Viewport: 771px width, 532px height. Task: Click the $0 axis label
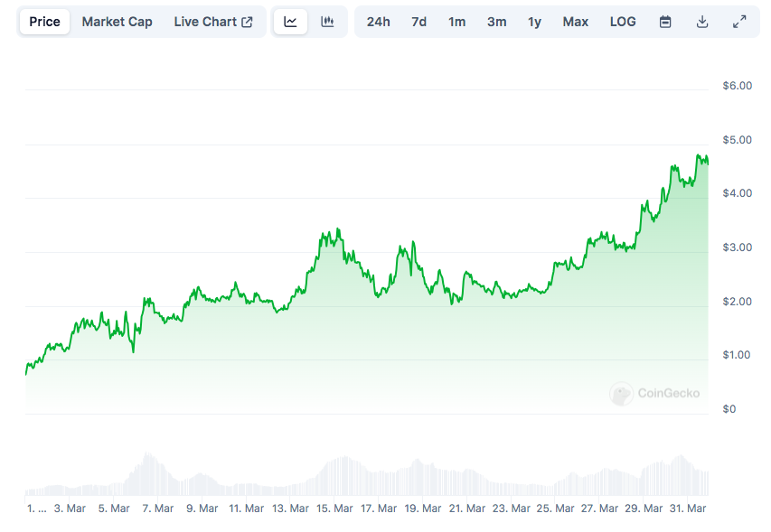(729, 409)
